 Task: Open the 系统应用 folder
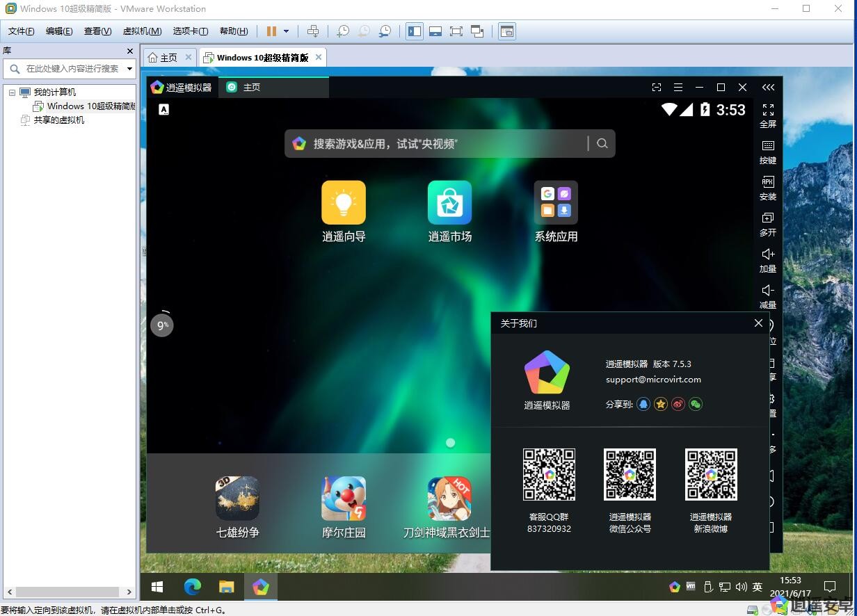coord(556,203)
